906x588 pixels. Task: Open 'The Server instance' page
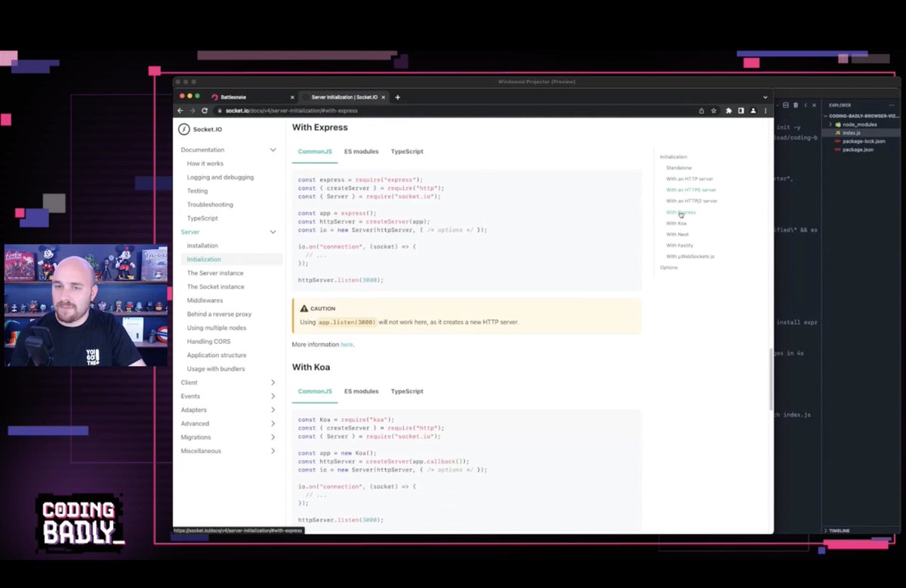click(x=215, y=273)
